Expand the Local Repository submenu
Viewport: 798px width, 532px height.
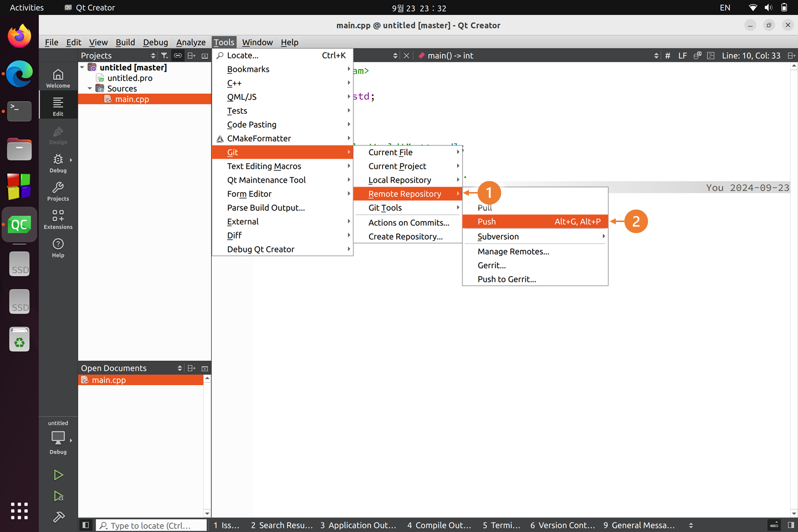click(408, 180)
